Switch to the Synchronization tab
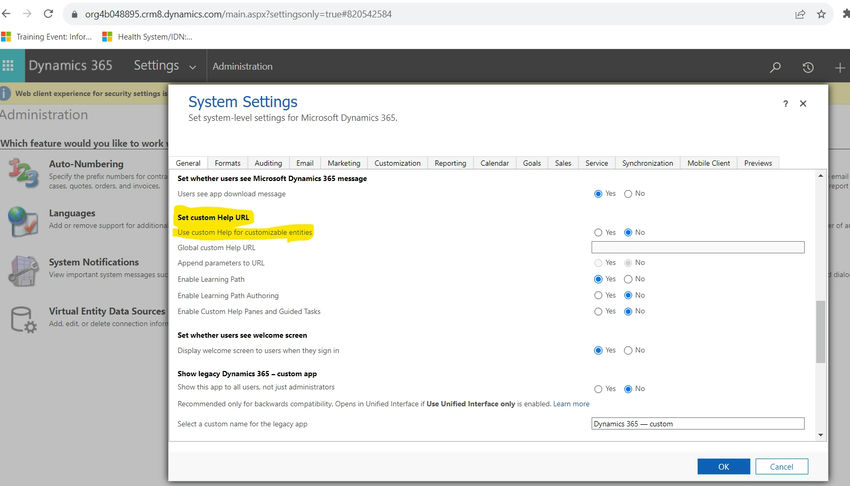The width and height of the screenshot is (850, 486). [x=647, y=163]
